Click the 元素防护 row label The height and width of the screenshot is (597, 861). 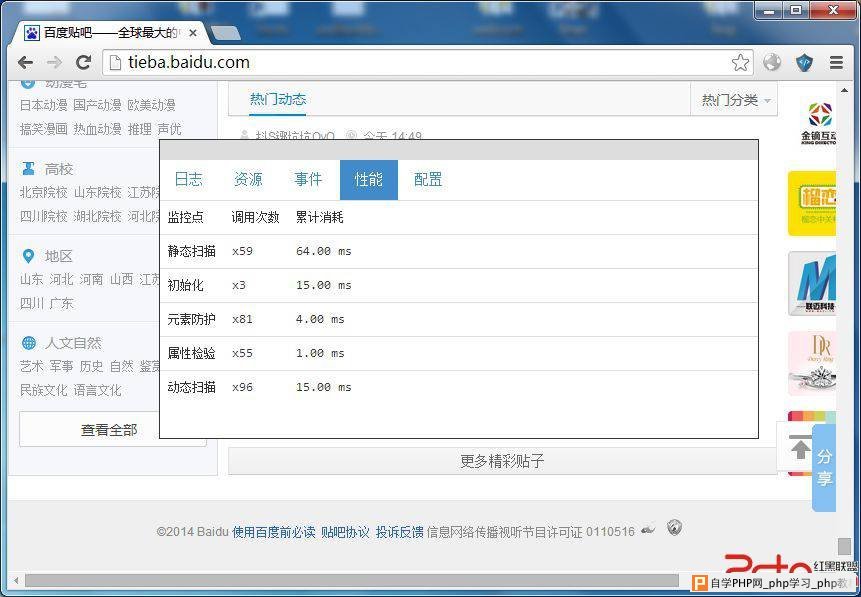192,320
